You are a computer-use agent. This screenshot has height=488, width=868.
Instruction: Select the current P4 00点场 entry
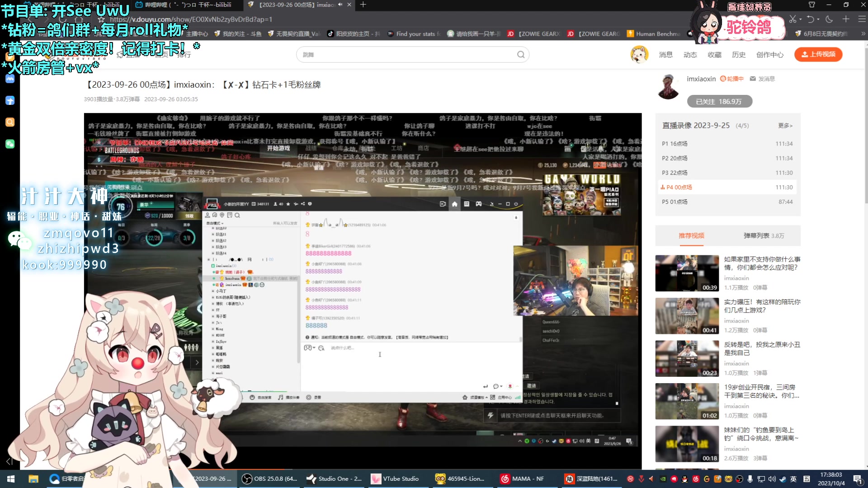727,187
